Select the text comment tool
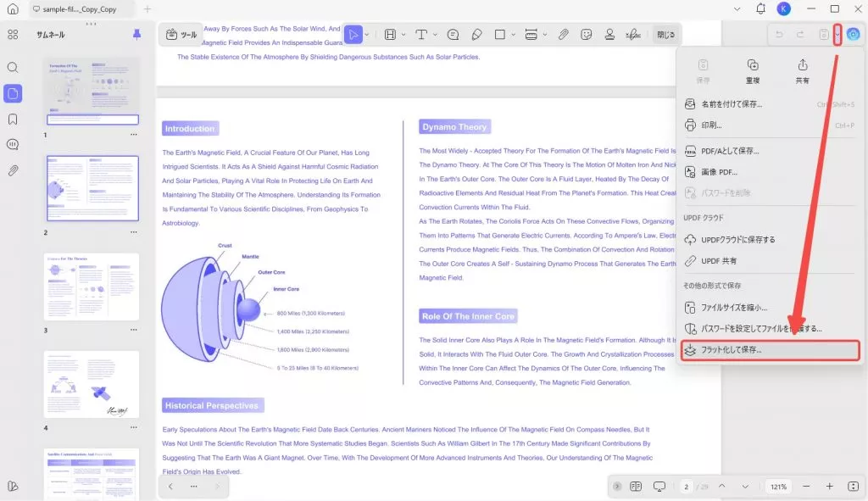 tap(421, 34)
